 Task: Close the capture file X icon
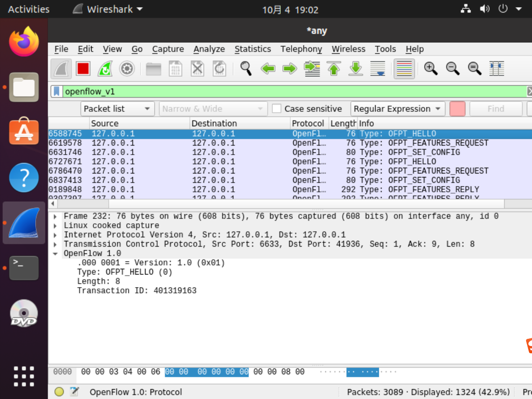click(197, 69)
